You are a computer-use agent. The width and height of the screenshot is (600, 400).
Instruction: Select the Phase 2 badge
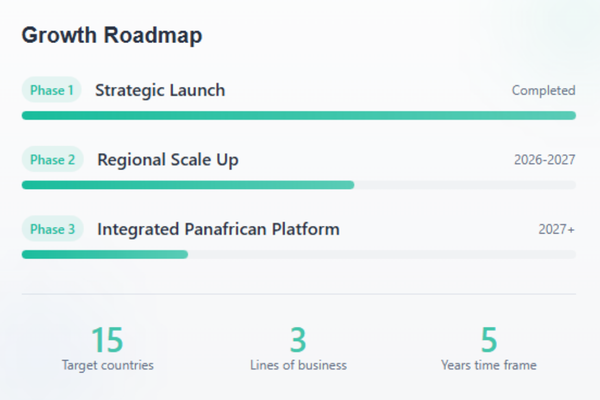coord(52,160)
